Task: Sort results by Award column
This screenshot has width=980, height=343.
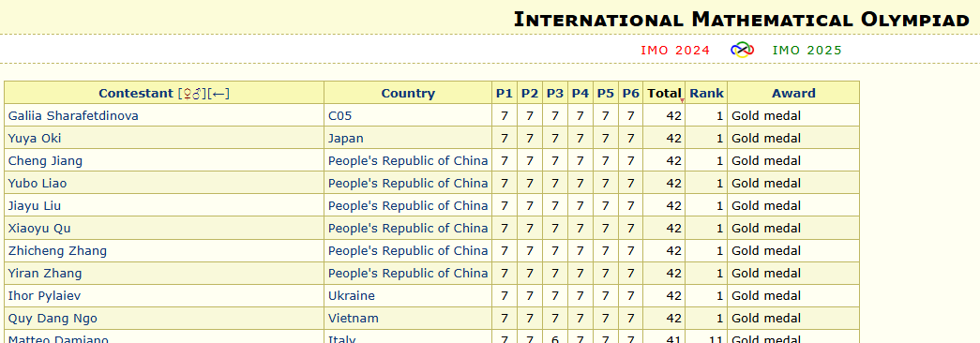Action: (793, 94)
